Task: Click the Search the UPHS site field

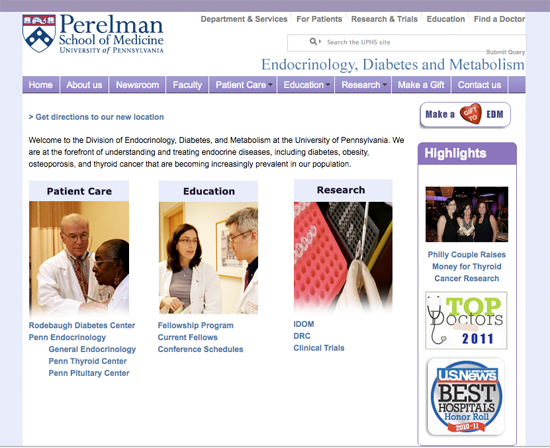Action: (x=407, y=42)
